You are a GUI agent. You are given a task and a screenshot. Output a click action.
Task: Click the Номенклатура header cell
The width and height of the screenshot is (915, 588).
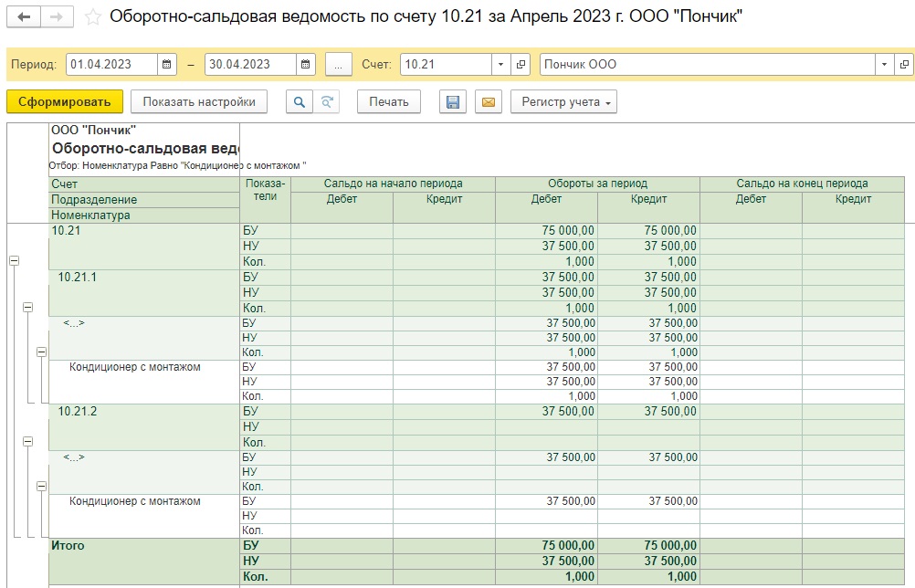pos(144,215)
